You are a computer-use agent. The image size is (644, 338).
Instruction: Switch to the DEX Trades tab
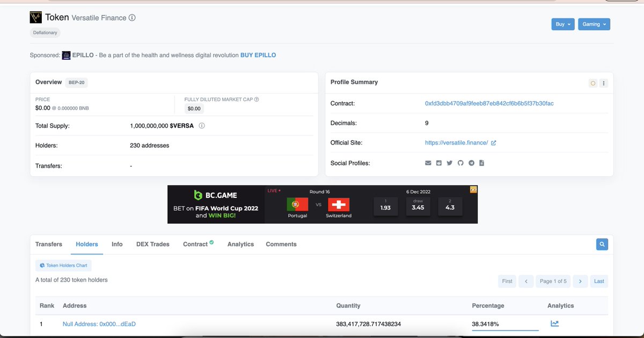pyautogui.click(x=152, y=244)
